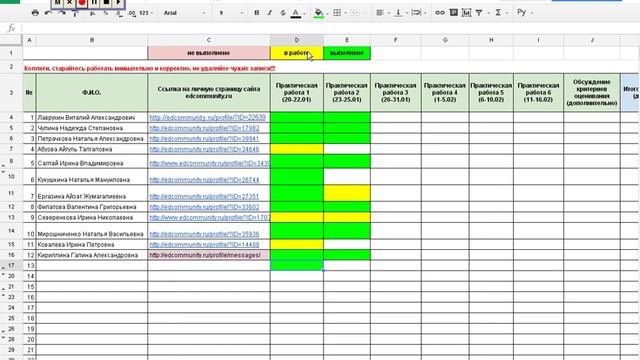Open the link ending ID=22539
Viewport: 640px width, 360px height.
point(207,118)
